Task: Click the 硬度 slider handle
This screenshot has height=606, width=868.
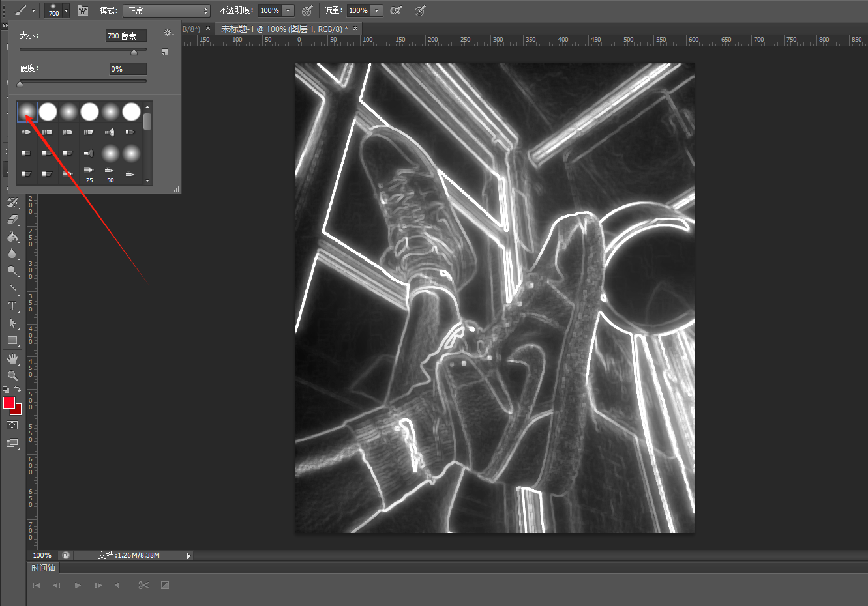Action: (20, 83)
